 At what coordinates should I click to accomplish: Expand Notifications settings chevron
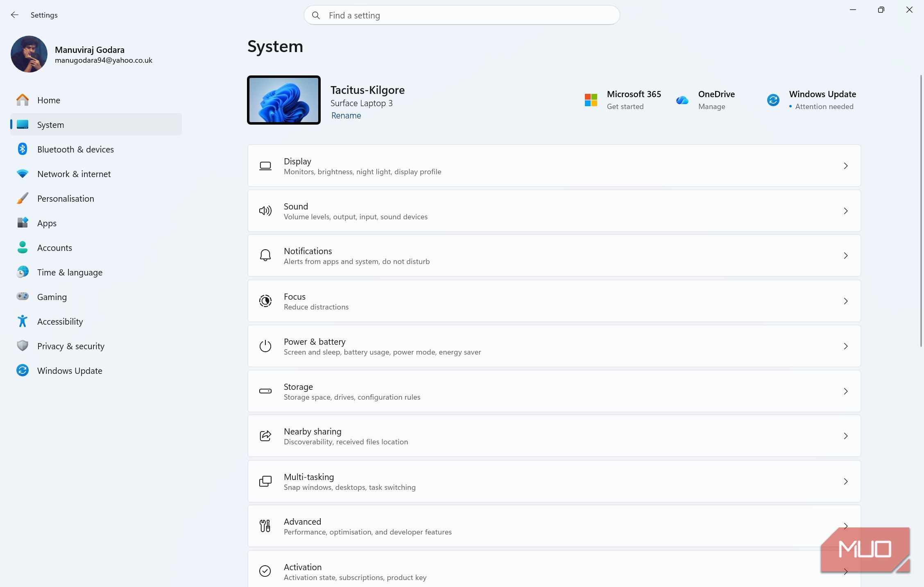pyautogui.click(x=846, y=255)
